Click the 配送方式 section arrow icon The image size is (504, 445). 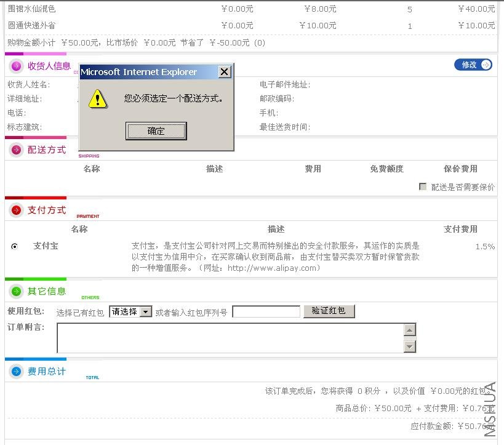tap(16, 150)
